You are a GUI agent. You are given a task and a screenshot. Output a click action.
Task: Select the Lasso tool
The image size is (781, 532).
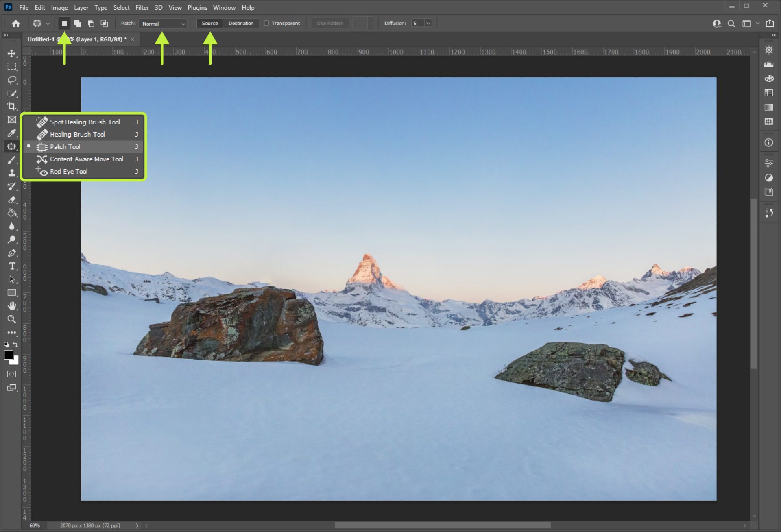click(12, 80)
